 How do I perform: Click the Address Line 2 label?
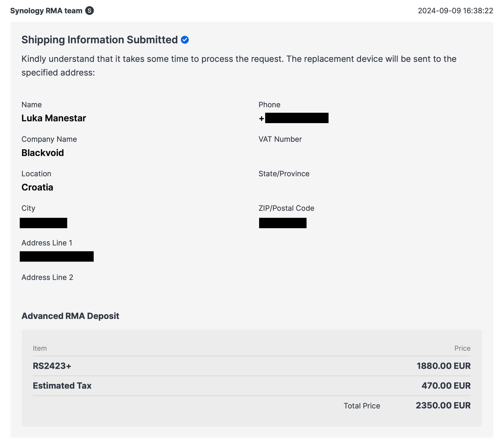[x=47, y=277]
